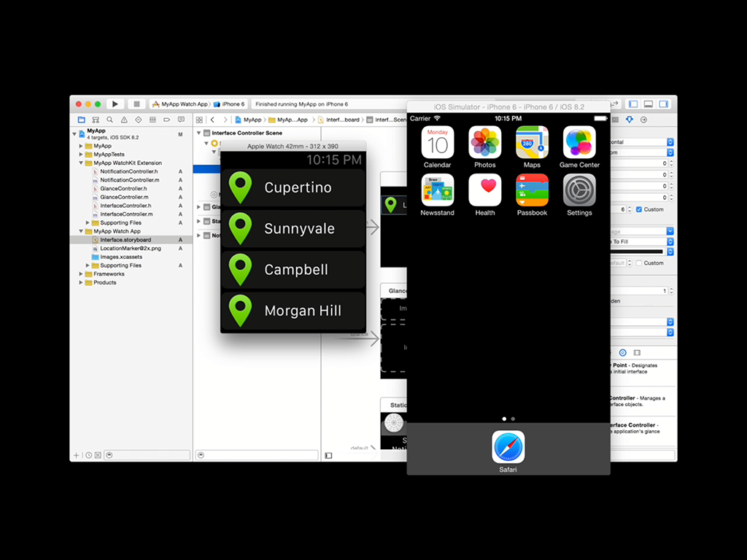Screen dimensions: 747x560
Task: Open the related items grid icon in jump bar
Action: [199, 120]
